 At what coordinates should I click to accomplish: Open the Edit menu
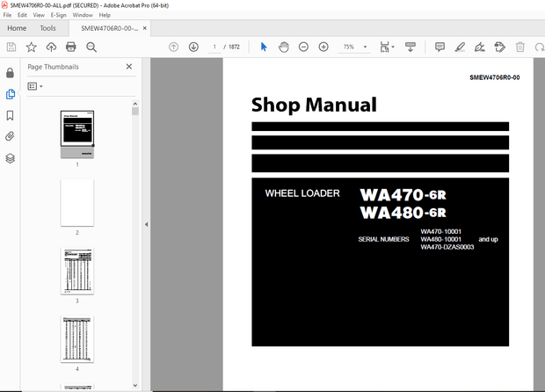pyautogui.click(x=22, y=15)
